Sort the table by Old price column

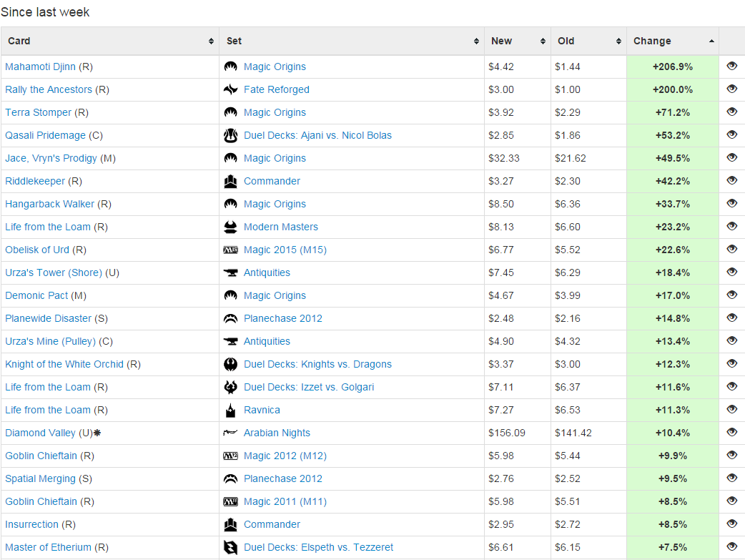[588, 41]
